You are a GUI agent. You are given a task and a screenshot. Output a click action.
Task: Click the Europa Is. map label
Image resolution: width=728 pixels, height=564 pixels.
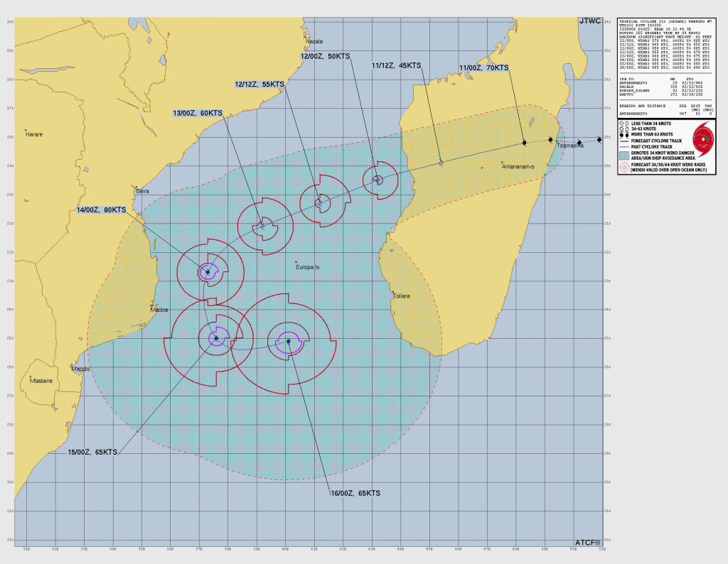(x=308, y=267)
